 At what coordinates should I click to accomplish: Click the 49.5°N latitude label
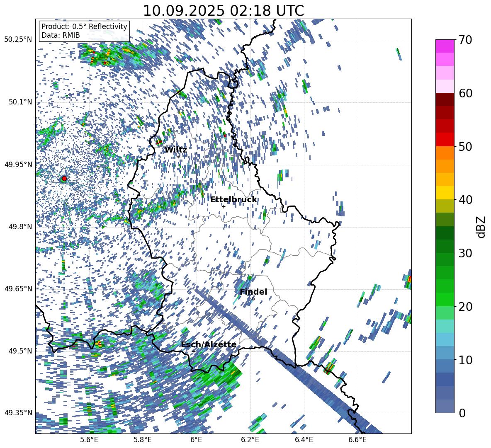click(20, 351)
